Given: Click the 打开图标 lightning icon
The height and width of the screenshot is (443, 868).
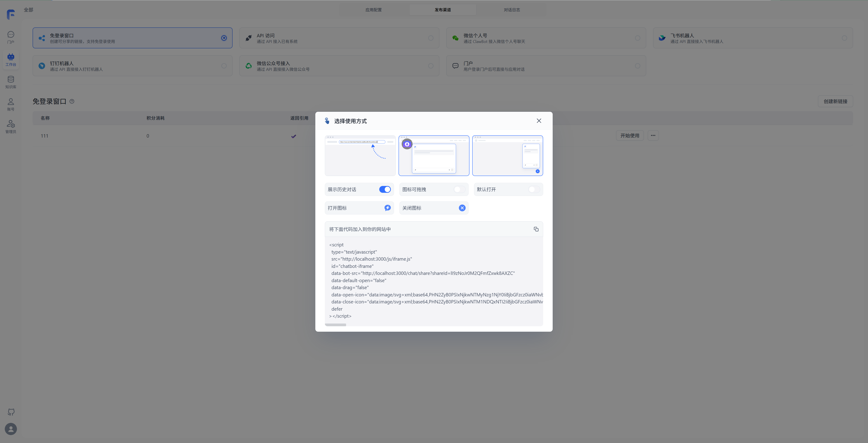Looking at the screenshot, I should tap(387, 208).
